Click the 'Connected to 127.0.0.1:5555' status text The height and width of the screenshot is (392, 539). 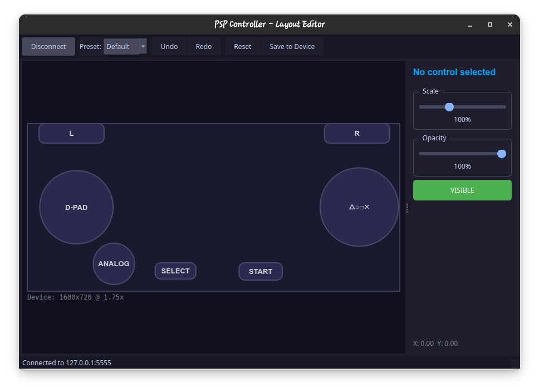click(x=67, y=363)
